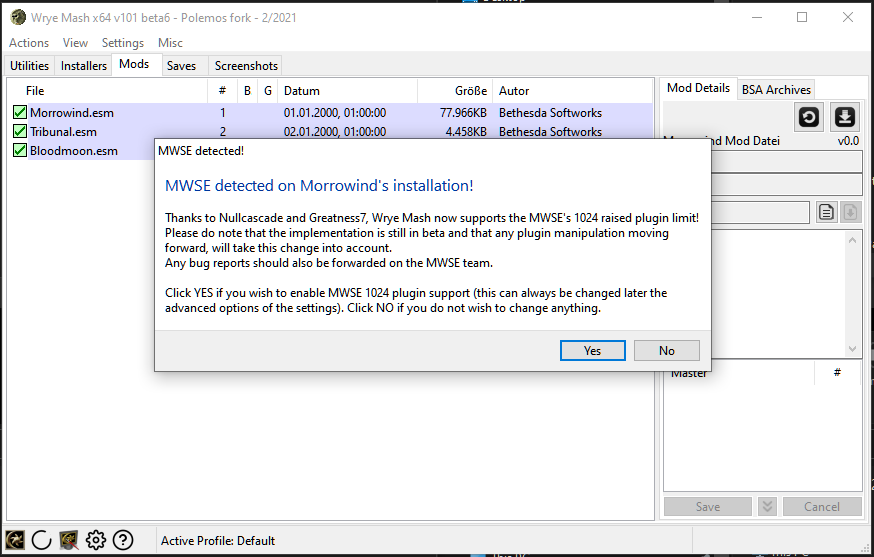
Task: Switch to the BSA Archives tab
Action: click(x=776, y=89)
